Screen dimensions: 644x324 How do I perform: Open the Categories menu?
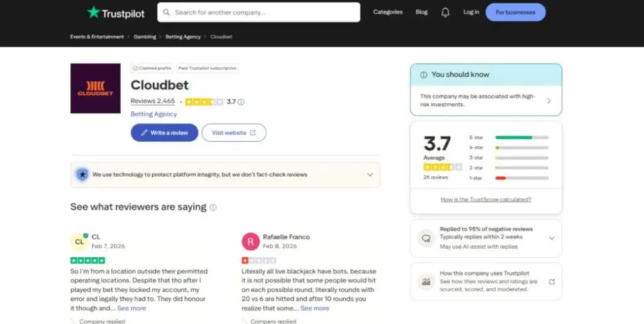click(x=387, y=12)
